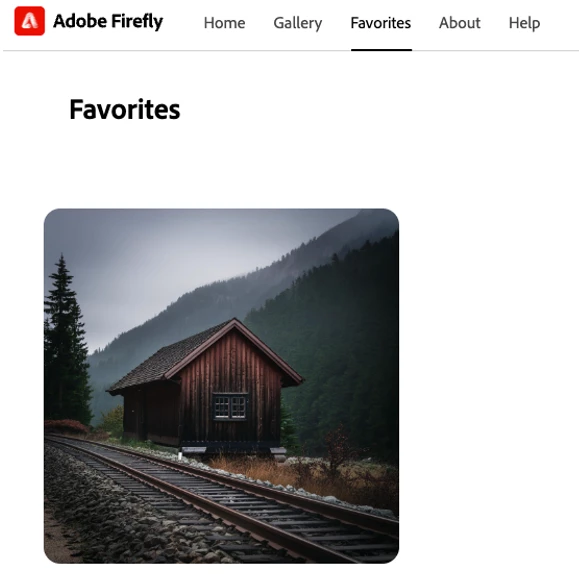The width and height of the screenshot is (579, 574).
Task: Open the Gallery tab
Action: point(298,23)
